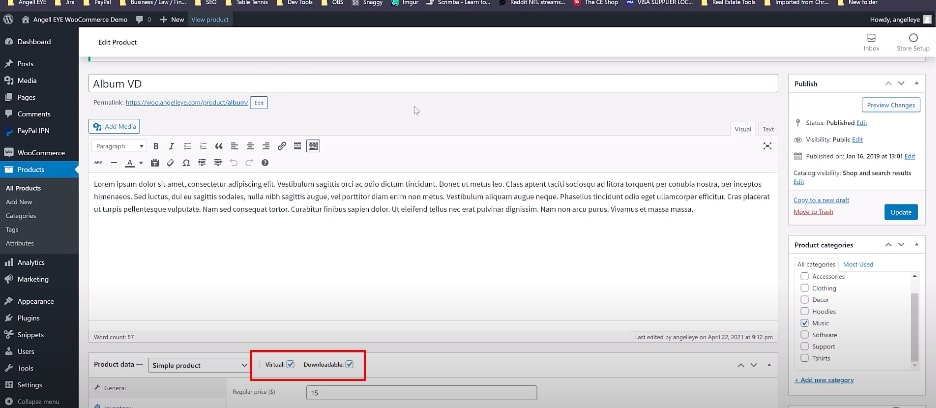Screen dimensions: 936x408
Task: Check the Decor category
Action: [x=804, y=300]
